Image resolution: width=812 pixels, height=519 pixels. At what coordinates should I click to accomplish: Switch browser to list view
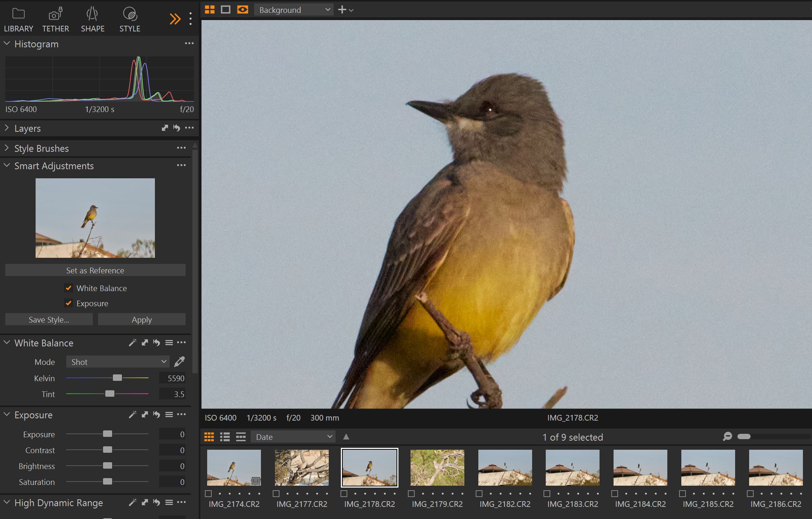[x=225, y=436]
